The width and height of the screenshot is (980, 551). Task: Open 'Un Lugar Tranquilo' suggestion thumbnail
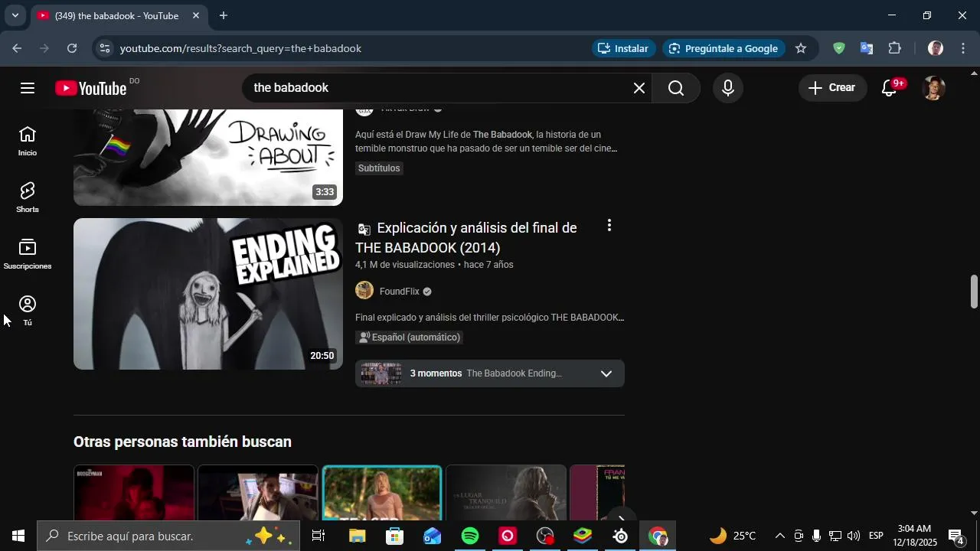click(x=506, y=493)
